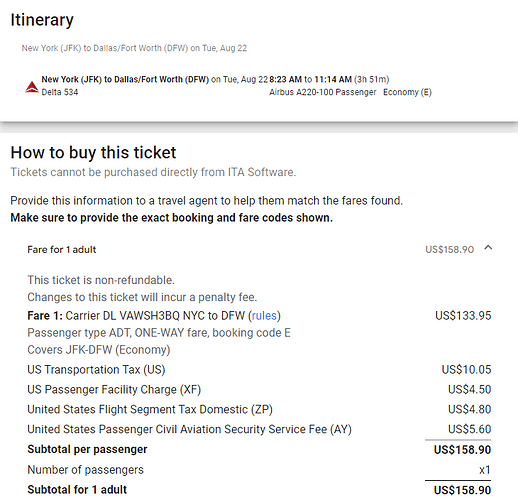Click the Number of passengers x1 value

pos(485,470)
